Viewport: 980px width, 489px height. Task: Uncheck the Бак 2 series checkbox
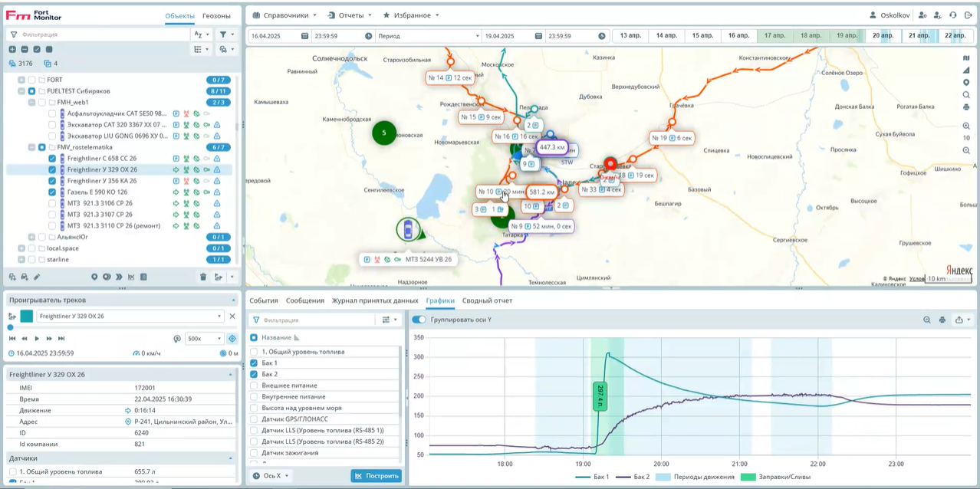[x=255, y=374]
